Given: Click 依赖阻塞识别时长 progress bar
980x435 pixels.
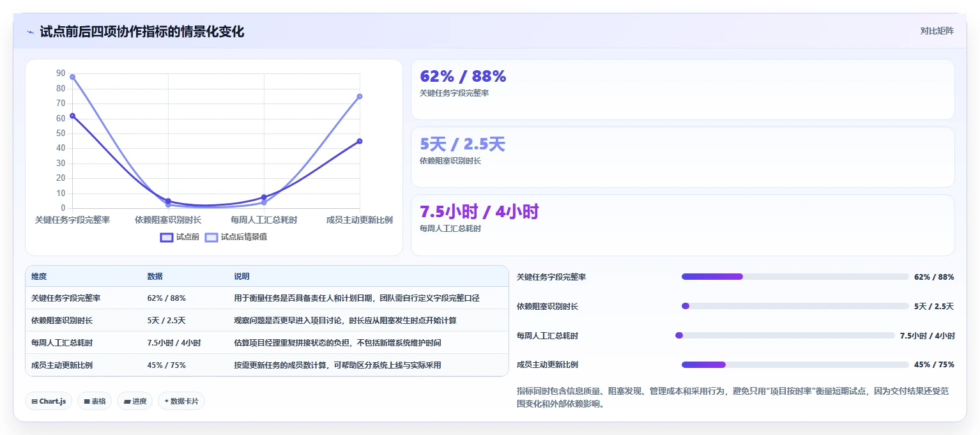Looking at the screenshot, I should 795,306.
